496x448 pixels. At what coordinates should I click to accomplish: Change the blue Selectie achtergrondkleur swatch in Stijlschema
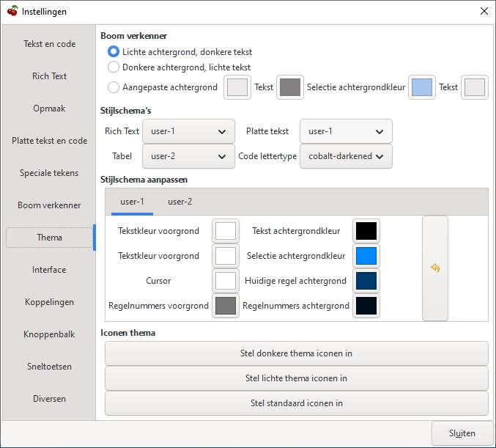366,256
